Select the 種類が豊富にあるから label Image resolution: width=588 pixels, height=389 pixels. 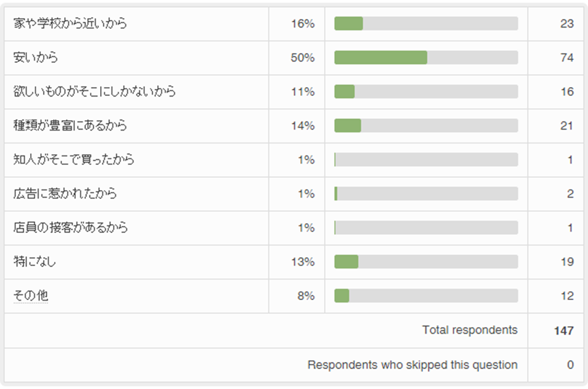(x=70, y=125)
